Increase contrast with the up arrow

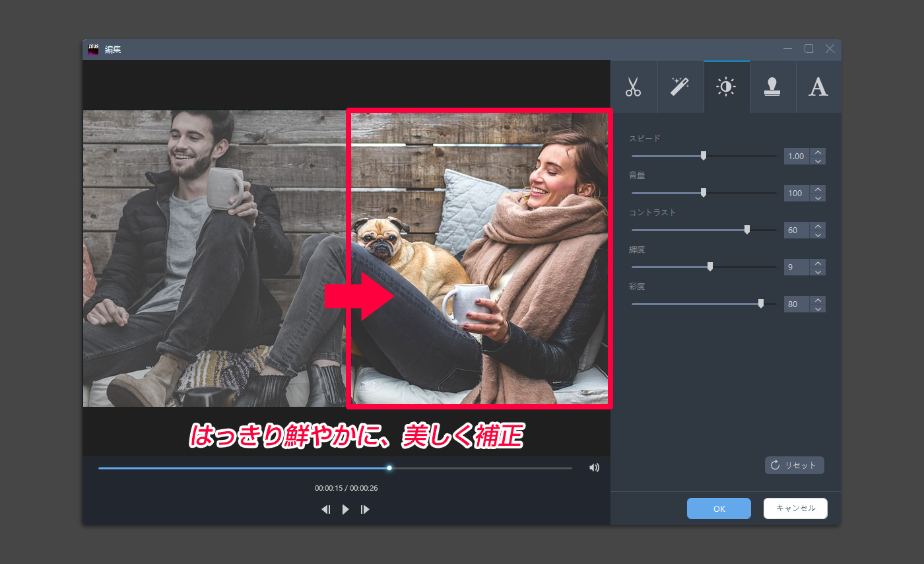[818, 227]
